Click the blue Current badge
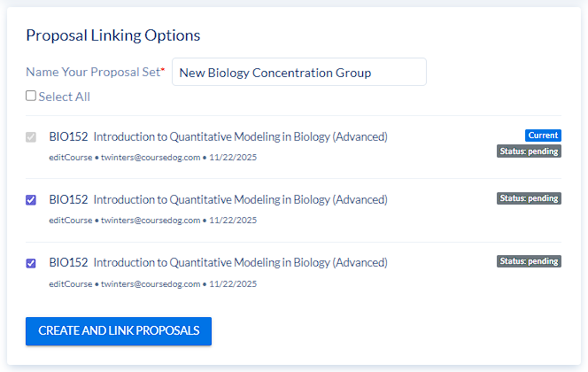The height and width of the screenshot is (372, 588). [x=543, y=136]
